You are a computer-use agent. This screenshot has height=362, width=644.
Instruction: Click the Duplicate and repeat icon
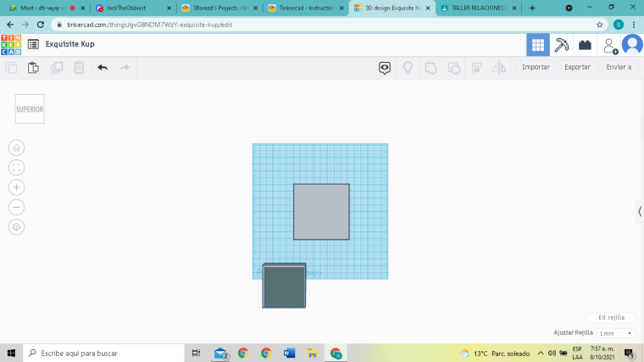56,67
